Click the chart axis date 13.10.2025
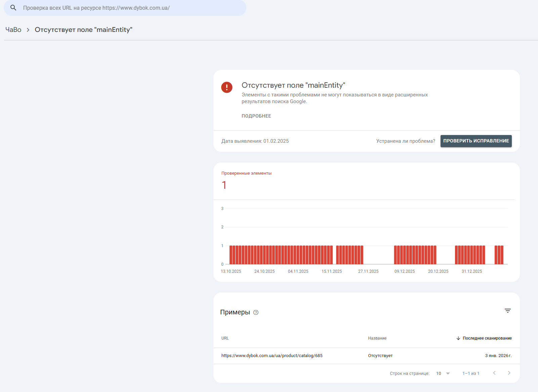This screenshot has height=392, width=538. [231, 271]
